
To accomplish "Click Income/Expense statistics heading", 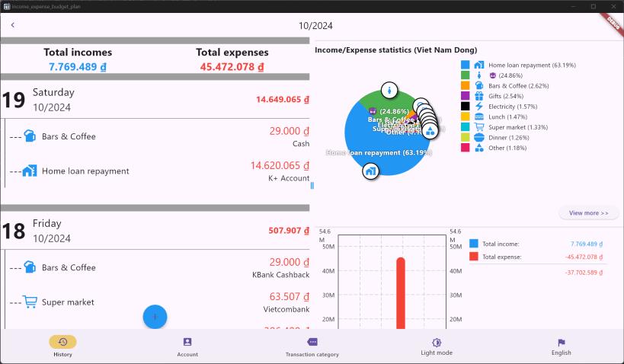I will [x=396, y=49].
